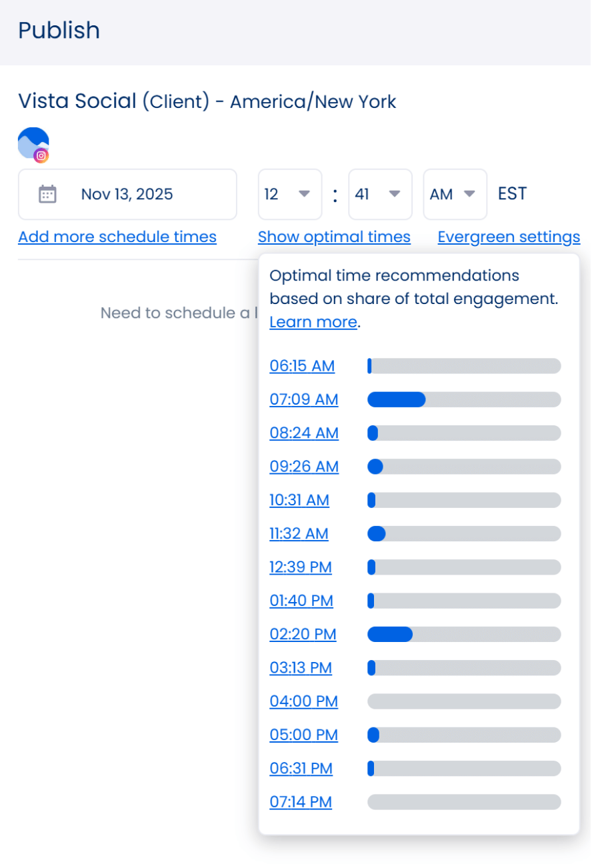592x868 pixels.
Task: Open Evergreen settings link
Action: (x=509, y=237)
